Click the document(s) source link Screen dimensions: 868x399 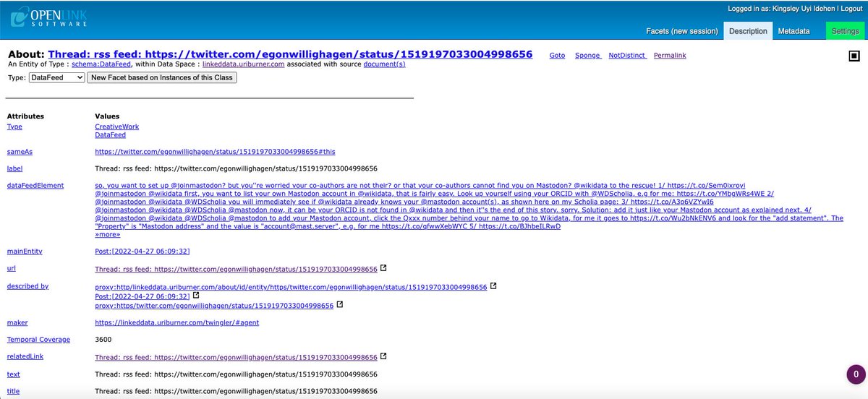point(384,64)
